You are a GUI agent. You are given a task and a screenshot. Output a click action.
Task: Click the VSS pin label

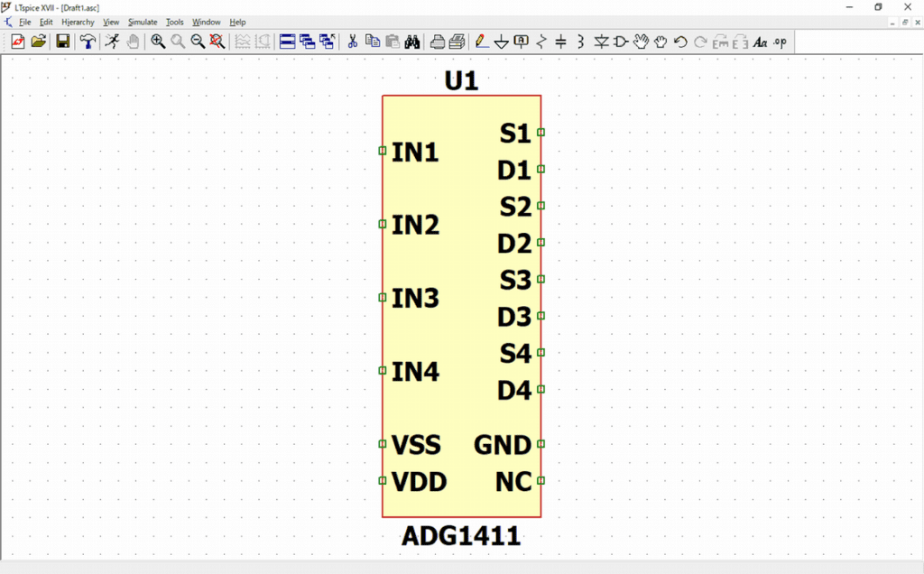coord(416,445)
